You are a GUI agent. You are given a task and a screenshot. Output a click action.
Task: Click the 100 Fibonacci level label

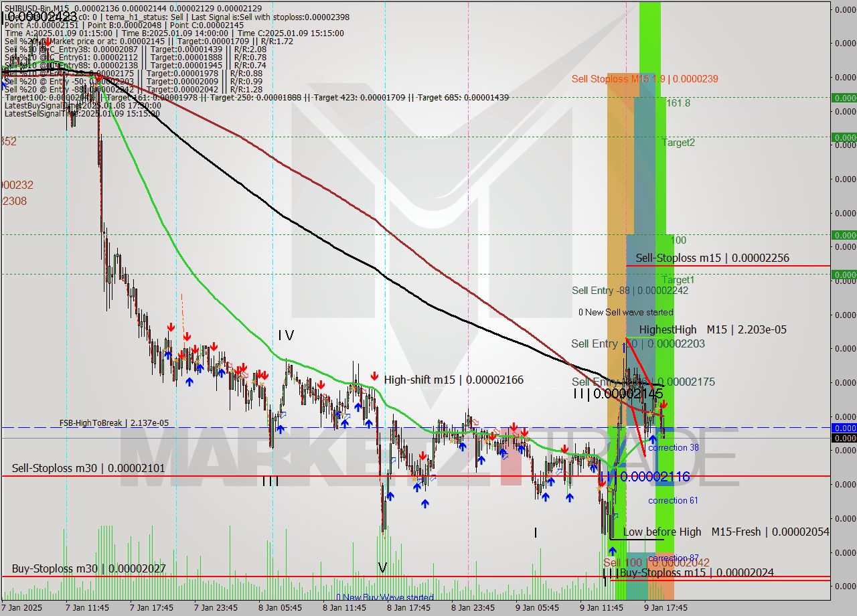(678, 240)
